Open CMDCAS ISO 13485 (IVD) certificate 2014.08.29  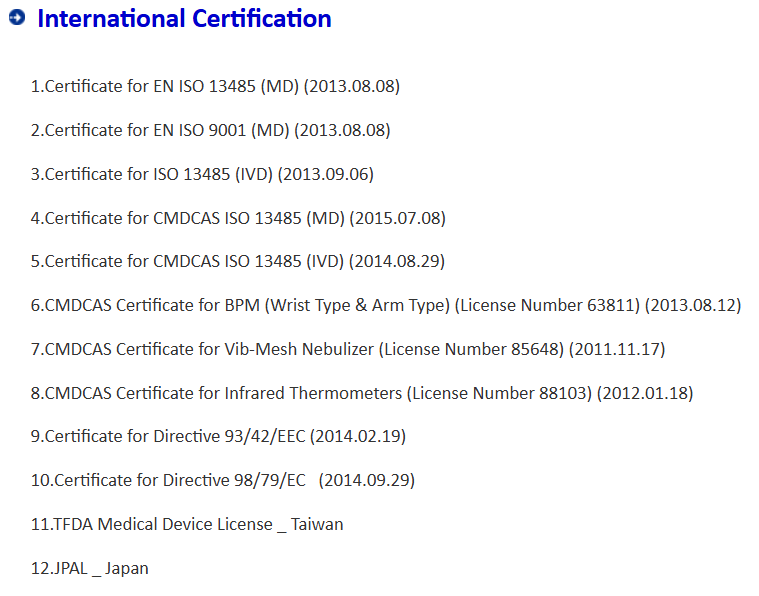click(238, 261)
